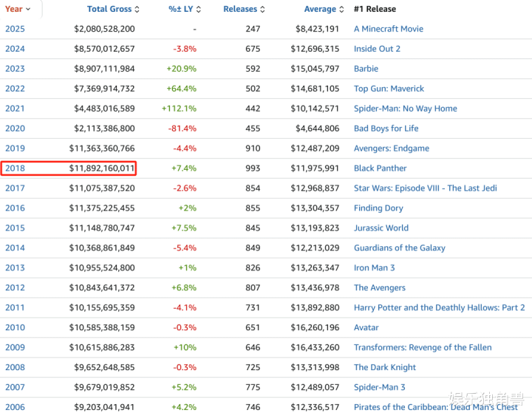Open the Inside Out 2 link

(x=377, y=49)
